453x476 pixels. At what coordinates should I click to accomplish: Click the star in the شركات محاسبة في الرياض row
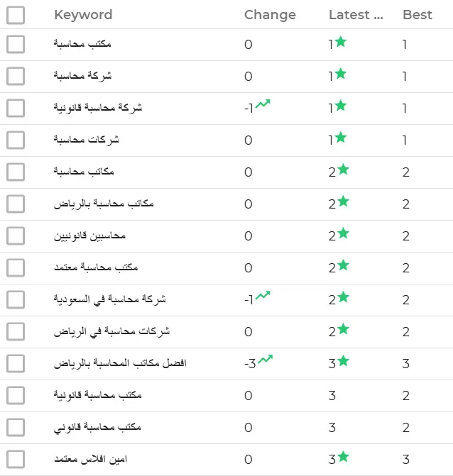point(344,328)
